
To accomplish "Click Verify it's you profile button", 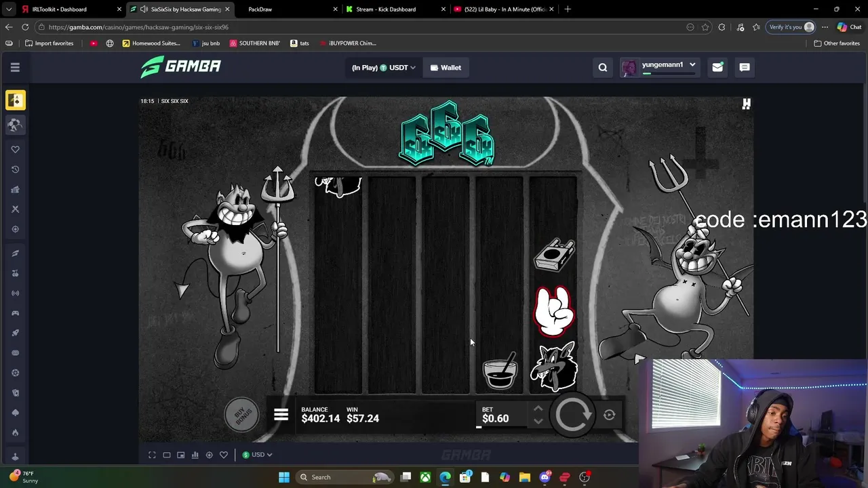I will [x=791, y=27].
